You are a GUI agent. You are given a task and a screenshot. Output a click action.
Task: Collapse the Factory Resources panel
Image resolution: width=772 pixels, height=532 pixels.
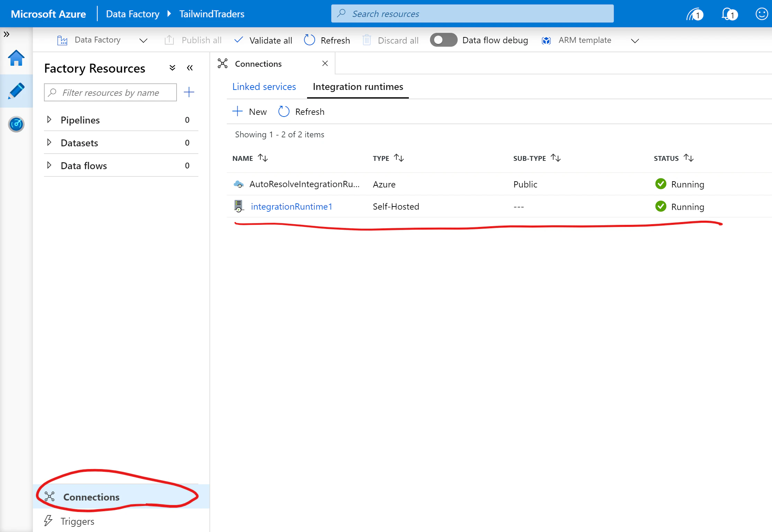point(190,68)
